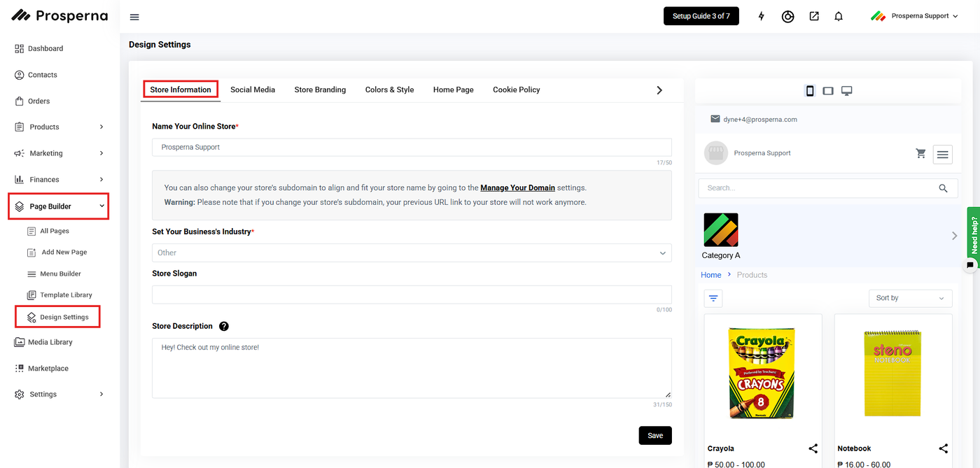Image resolution: width=980 pixels, height=468 pixels.
Task: Click the Save button
Action: click(x=655, y=435)
